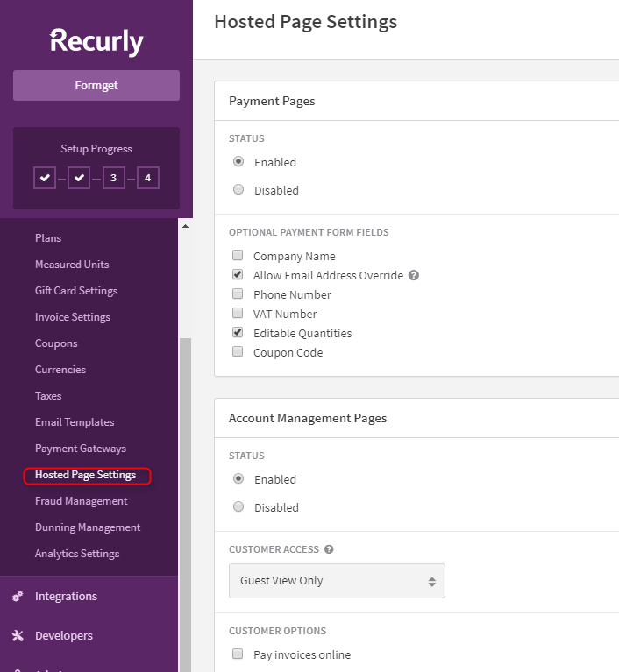619x672 pixels.
Task: Select Disabled for Account Management Pages
Action: pos(238,507)
